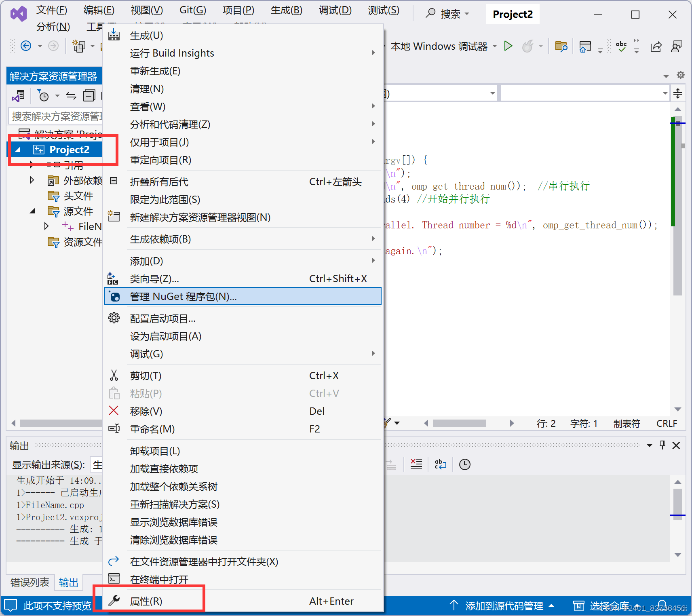Choose 类向导(Z)... menu item
Image resolution: width=692 pixels, height=616 pixels.
tap(243, 278)
